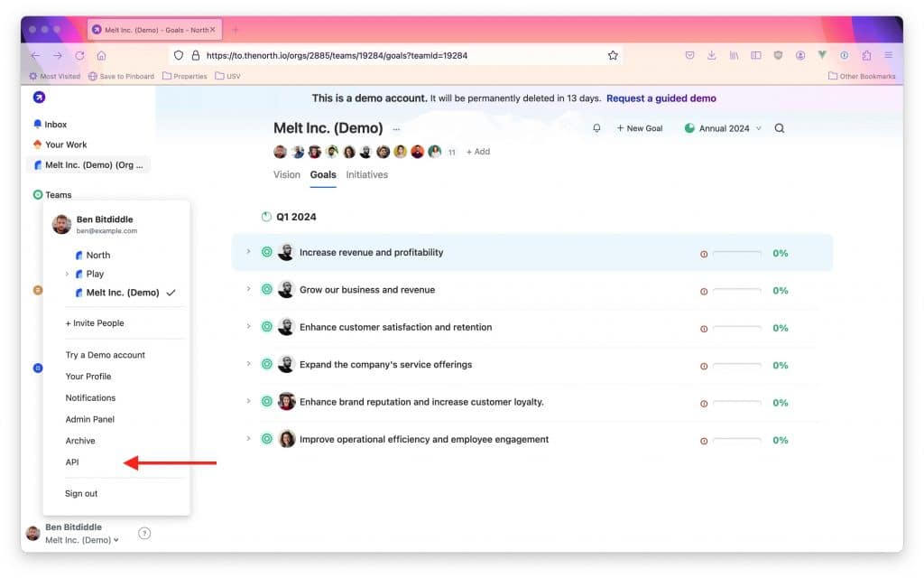The height and width of the screenshot is (578, 924).
Task: Expand the Increase revenue and profitability goal
Action: click(248, 252)
